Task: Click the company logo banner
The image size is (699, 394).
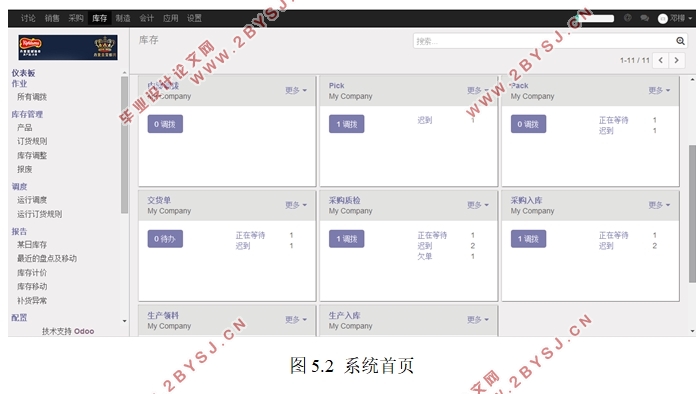Action: coord(68,47)
